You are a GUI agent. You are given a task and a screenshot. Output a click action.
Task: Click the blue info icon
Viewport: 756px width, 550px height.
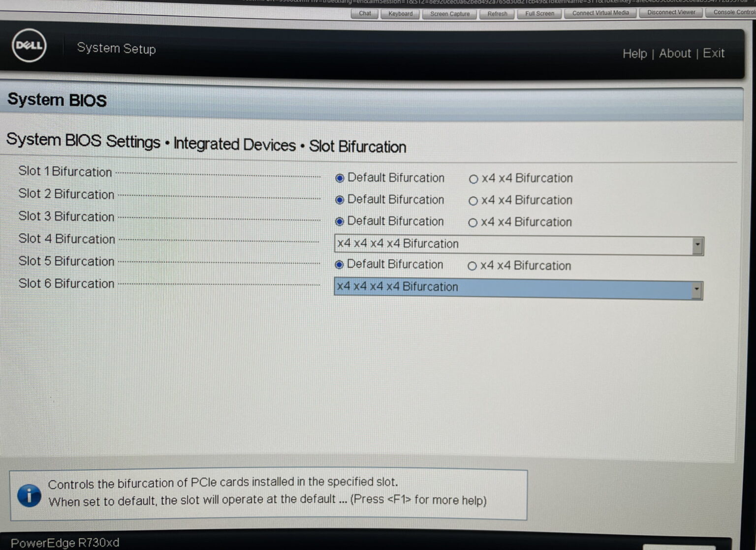point(29,495)
